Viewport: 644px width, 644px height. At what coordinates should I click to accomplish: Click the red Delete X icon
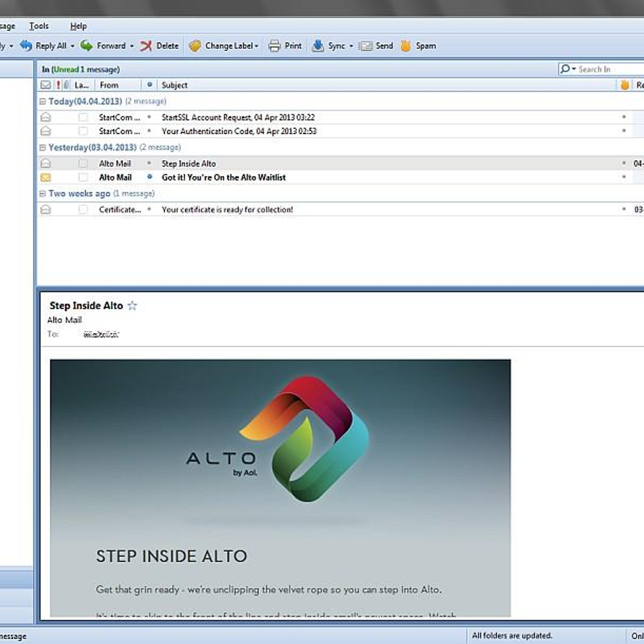pos(146,46)
